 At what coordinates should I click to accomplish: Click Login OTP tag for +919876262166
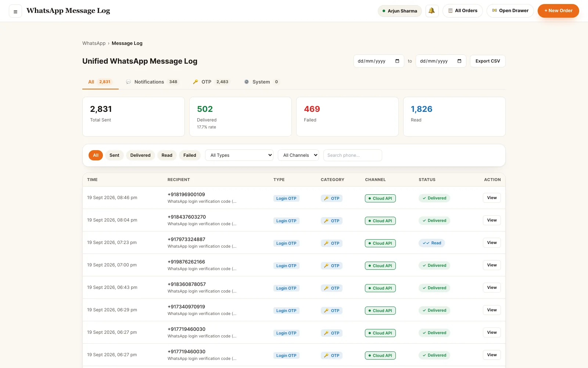pos(286,266)
